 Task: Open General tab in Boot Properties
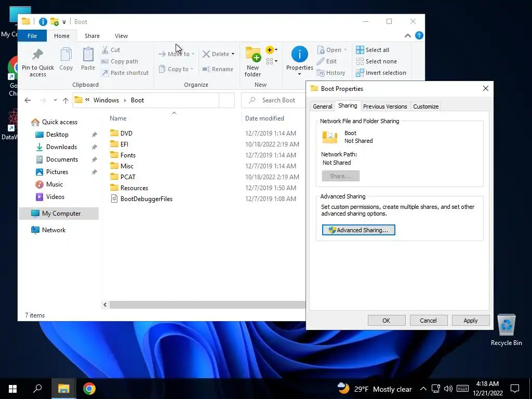pos(322,107)
